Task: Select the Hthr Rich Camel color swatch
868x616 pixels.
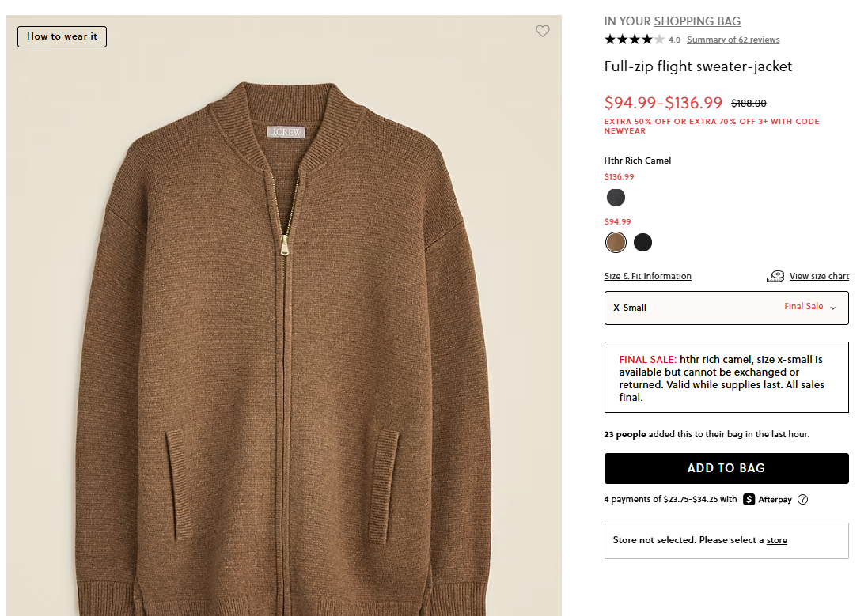Action: 616,242
